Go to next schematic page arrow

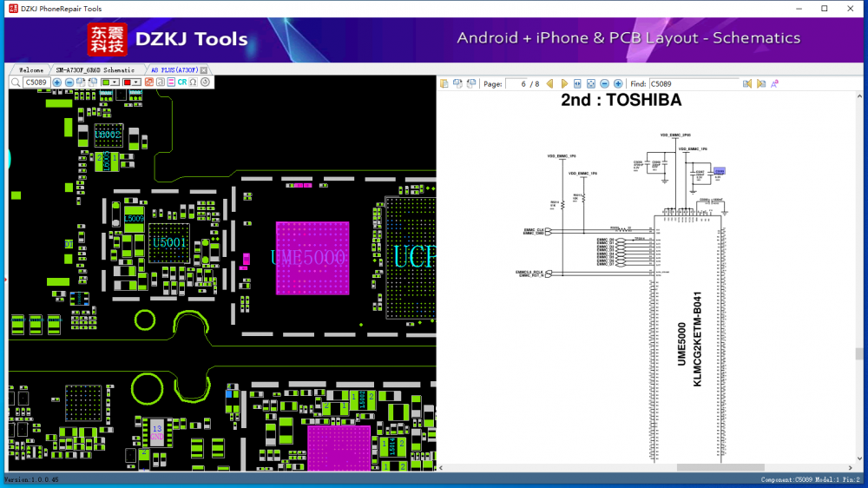(x=564, y=83)
